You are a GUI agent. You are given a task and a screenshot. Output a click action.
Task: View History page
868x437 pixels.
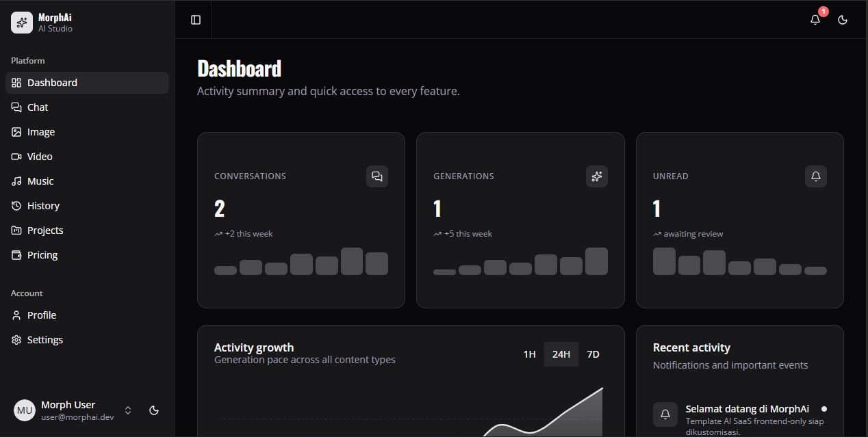87,206
